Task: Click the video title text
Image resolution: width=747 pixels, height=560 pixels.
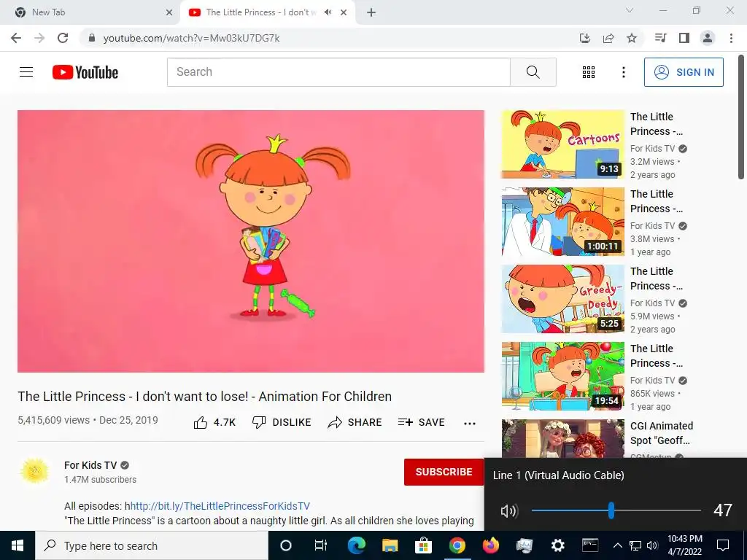Action: (x=205, y=396)
